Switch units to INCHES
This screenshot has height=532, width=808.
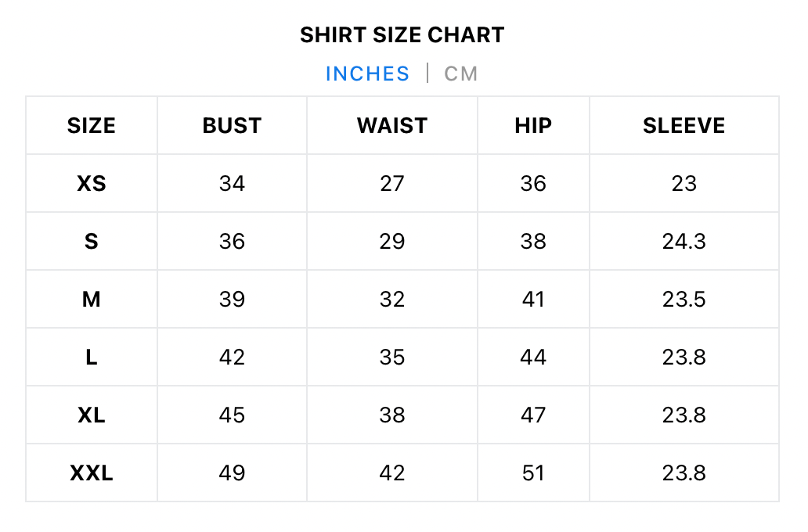[367, 74]
